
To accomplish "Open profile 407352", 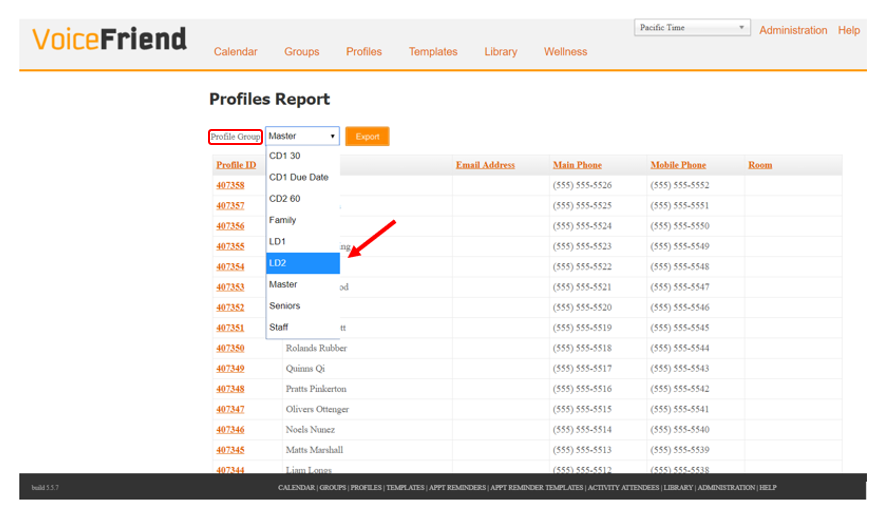I will coord(230,307).
